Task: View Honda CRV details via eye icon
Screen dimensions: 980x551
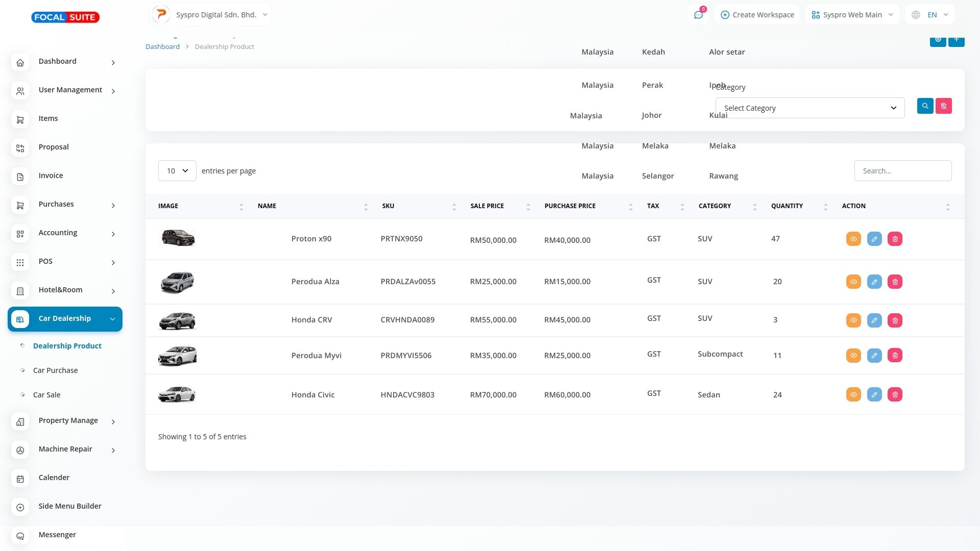Action: tap(853, 320)
